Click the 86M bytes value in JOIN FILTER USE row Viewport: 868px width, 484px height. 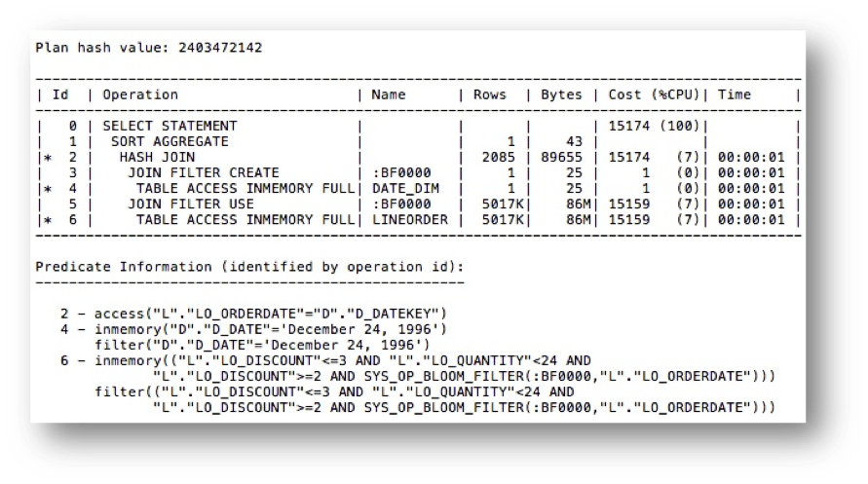578,205
